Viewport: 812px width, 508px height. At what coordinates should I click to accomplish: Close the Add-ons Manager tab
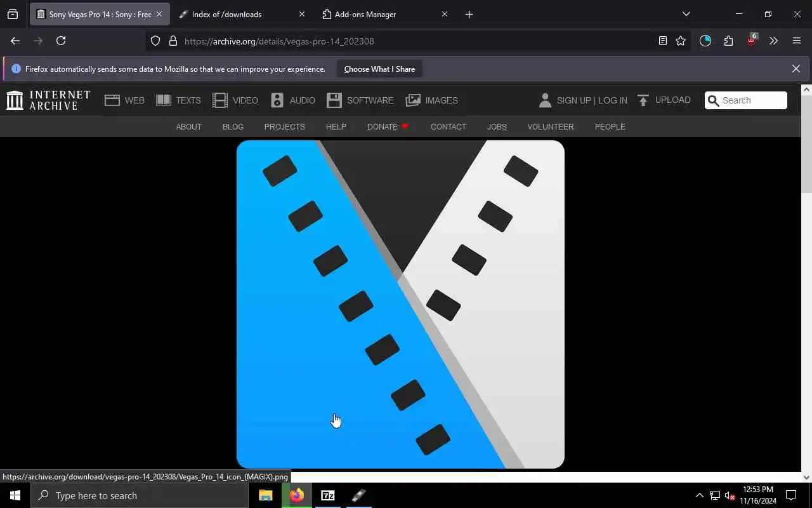tap(445, 14)
